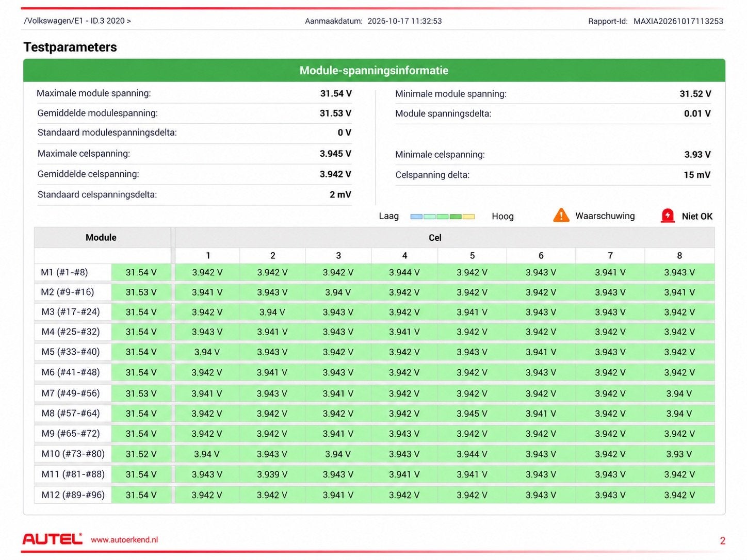Click the Waarschuwing legend label
The image size is (747, 560).
(x=605, y=216)
